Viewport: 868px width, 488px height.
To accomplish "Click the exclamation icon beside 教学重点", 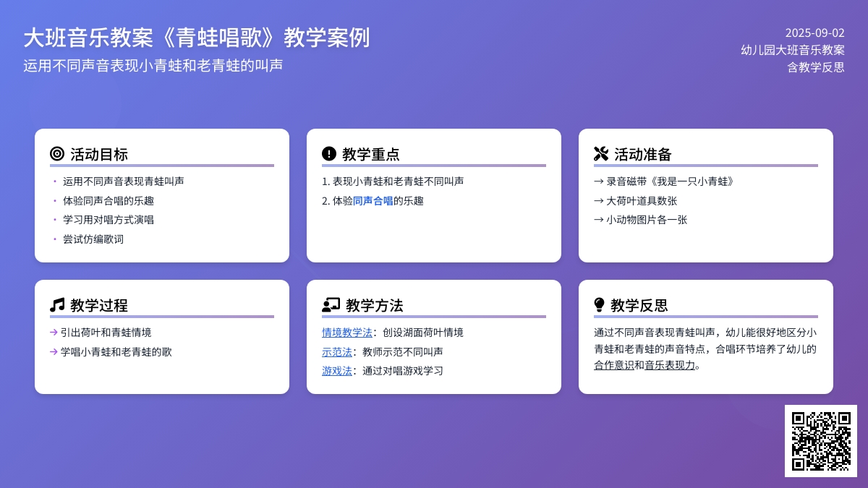I will [329, 153].
